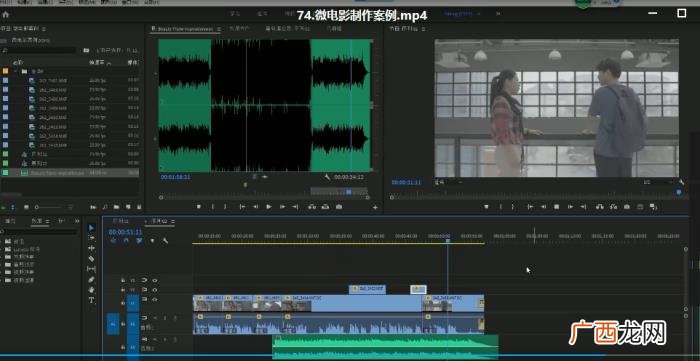
Task: Toggle linked selection in timeline
Action: point(139,241)
